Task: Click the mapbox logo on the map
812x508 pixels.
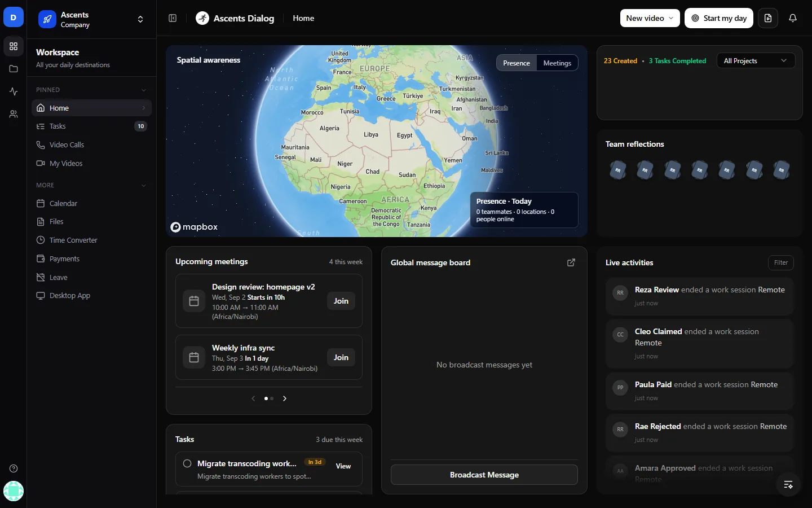Action: tap(194, 227)
